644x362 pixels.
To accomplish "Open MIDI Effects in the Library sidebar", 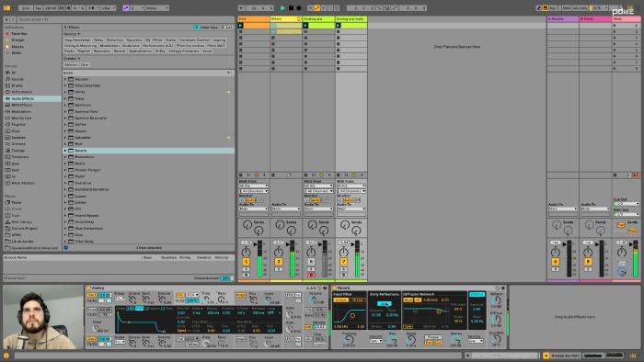I will (22, 106).
